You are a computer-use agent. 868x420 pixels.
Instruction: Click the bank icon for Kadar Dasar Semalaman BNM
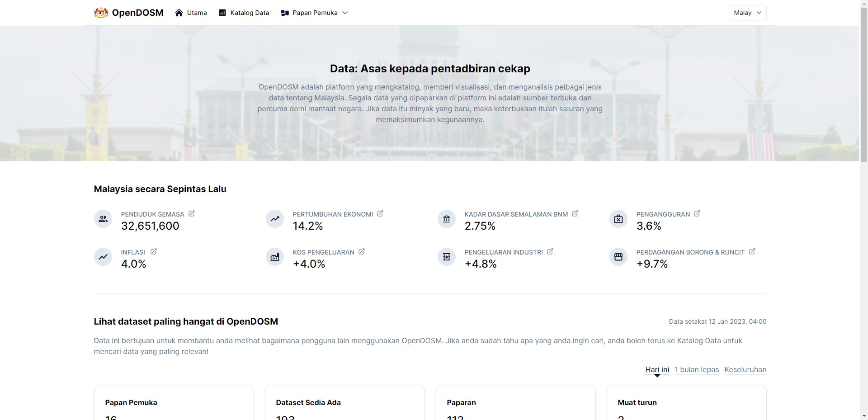pos(447,219)
